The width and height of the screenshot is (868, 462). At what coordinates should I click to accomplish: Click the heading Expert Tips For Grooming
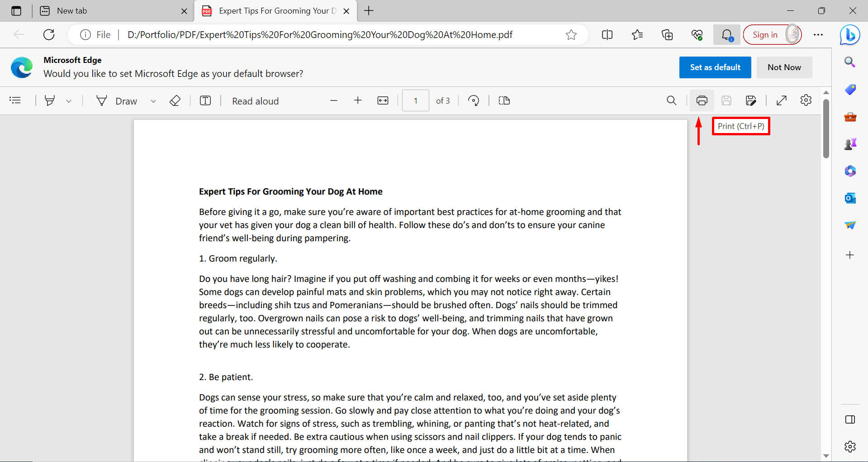pos(291,191)
